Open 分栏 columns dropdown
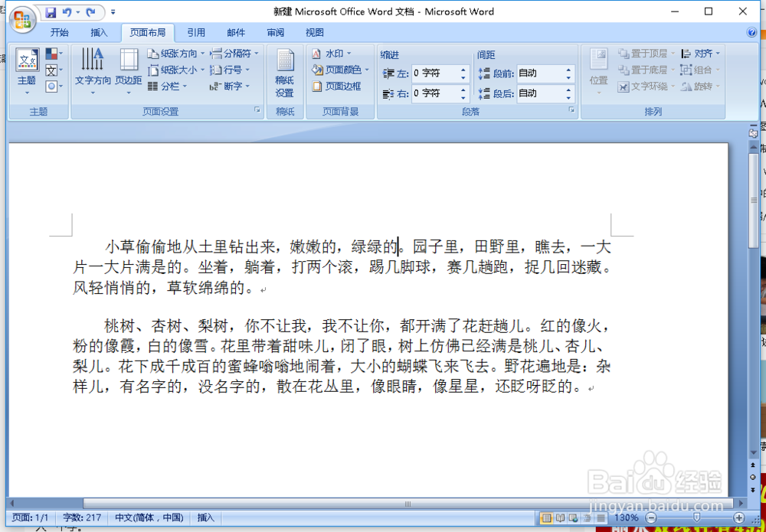 (168, 86)
